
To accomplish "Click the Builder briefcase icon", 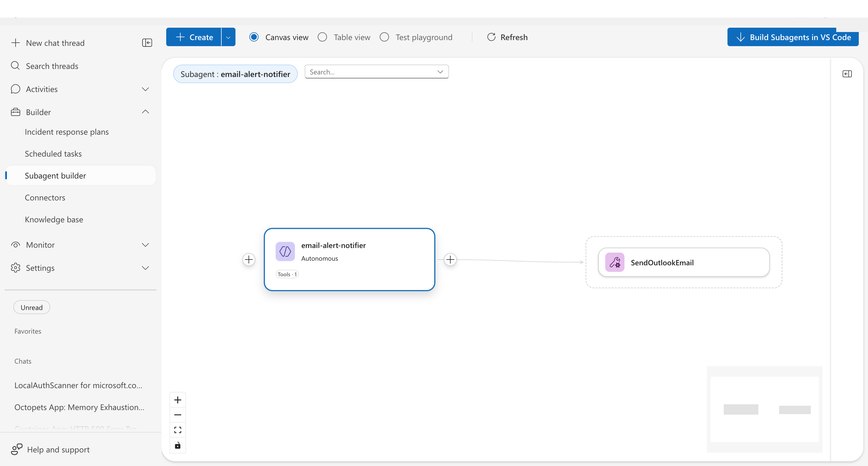I will click(x=16, y=112).
